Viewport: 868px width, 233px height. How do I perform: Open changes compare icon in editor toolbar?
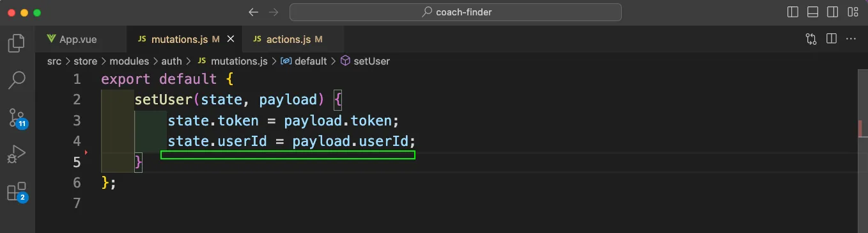coord(811,39)
